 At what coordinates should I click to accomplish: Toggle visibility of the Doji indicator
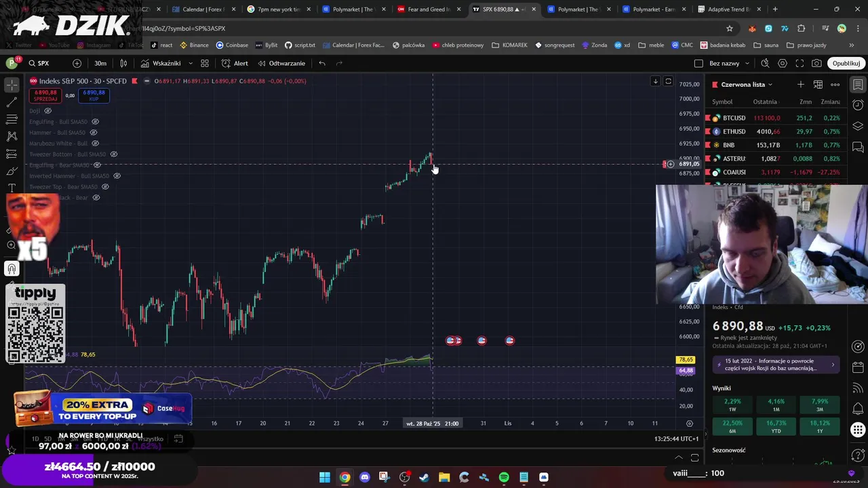[x=47, y=110]
